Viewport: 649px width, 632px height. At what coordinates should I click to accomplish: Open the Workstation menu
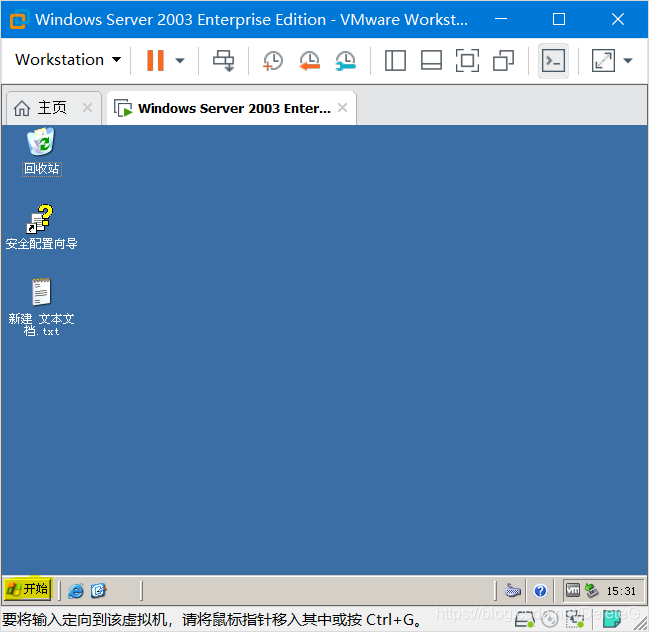tap(68, 60)
